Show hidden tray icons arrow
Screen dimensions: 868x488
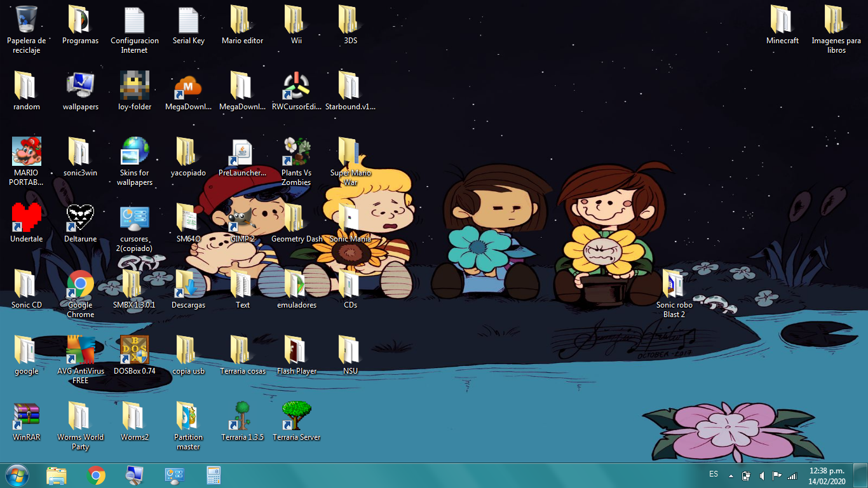[731, 475]
